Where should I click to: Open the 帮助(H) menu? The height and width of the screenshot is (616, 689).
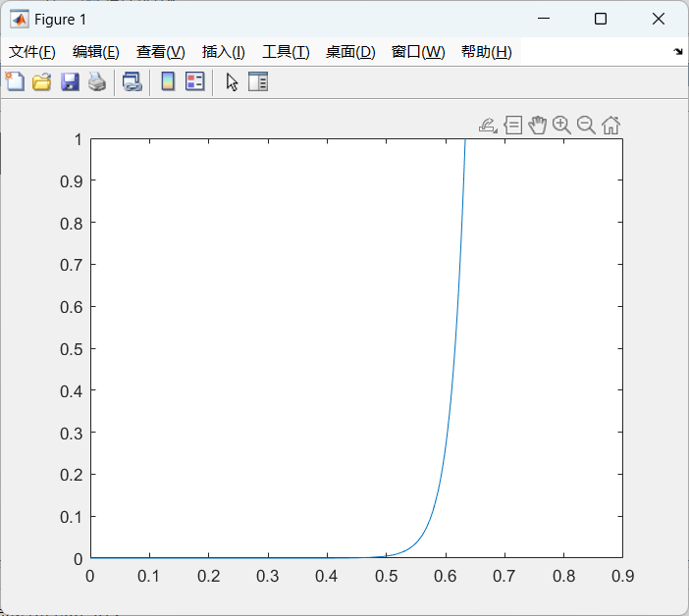coord(487,52)
